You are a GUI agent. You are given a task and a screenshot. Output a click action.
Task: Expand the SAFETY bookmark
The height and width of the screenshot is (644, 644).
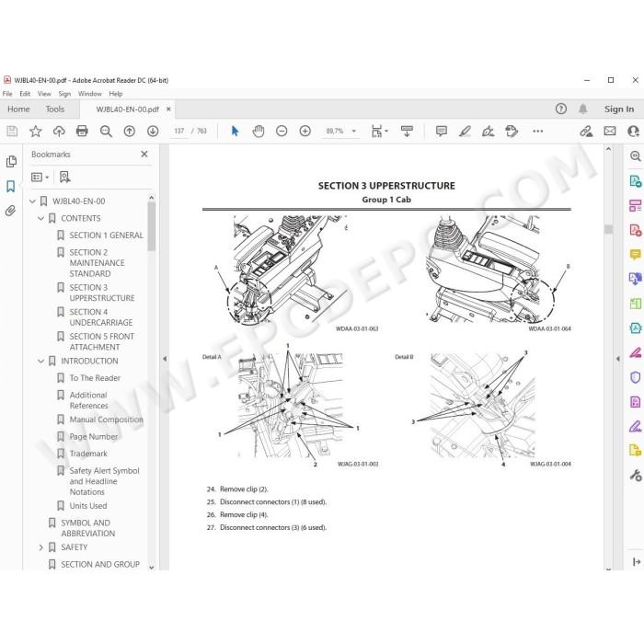(40, 547)
